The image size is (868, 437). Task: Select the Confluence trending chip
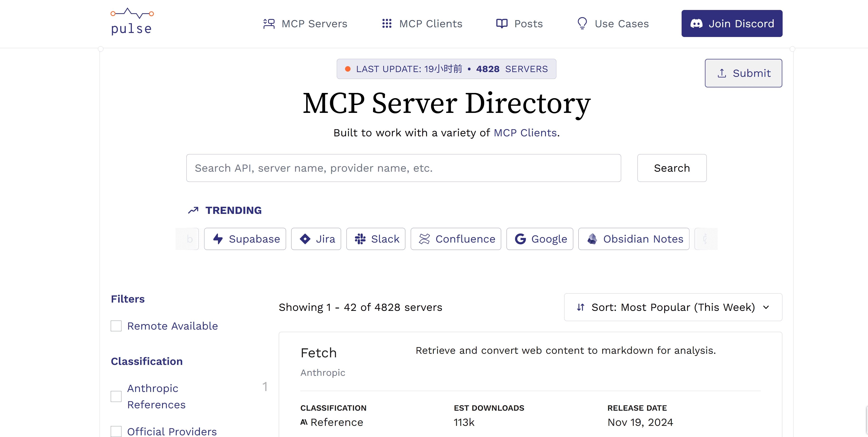coord(456,239)
